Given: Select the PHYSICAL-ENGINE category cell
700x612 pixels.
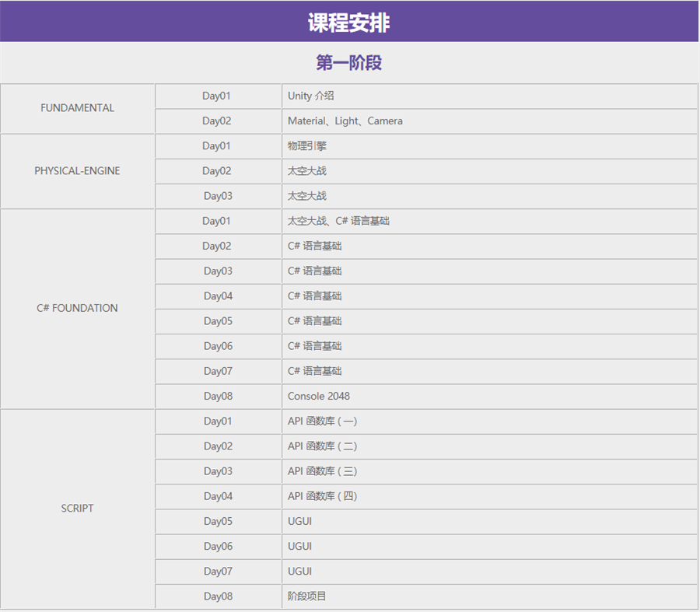Looking at the screenshot, I should [x=78, y=171].
